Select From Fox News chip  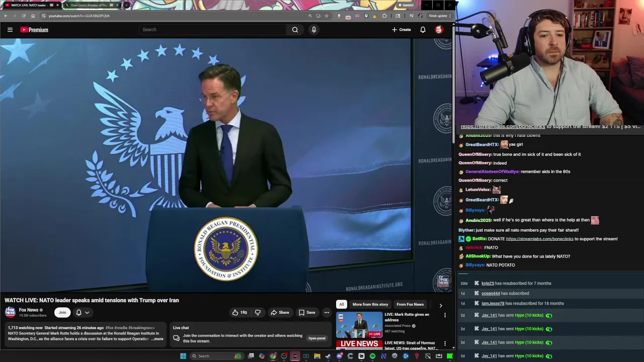click(x=410, y=304)
